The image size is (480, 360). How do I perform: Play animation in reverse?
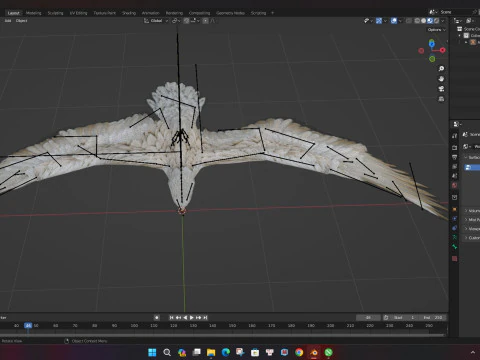coord(185,318)
